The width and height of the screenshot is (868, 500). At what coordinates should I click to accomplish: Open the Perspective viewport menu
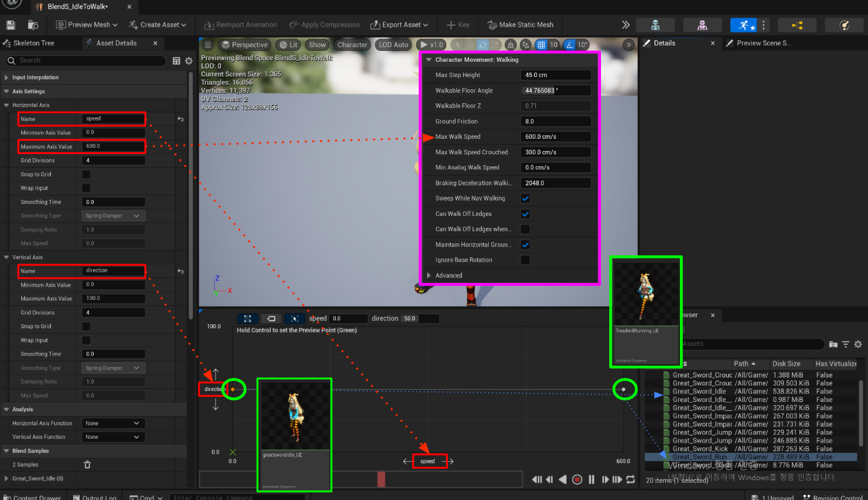pyautogui.click(x=244, y=45)
